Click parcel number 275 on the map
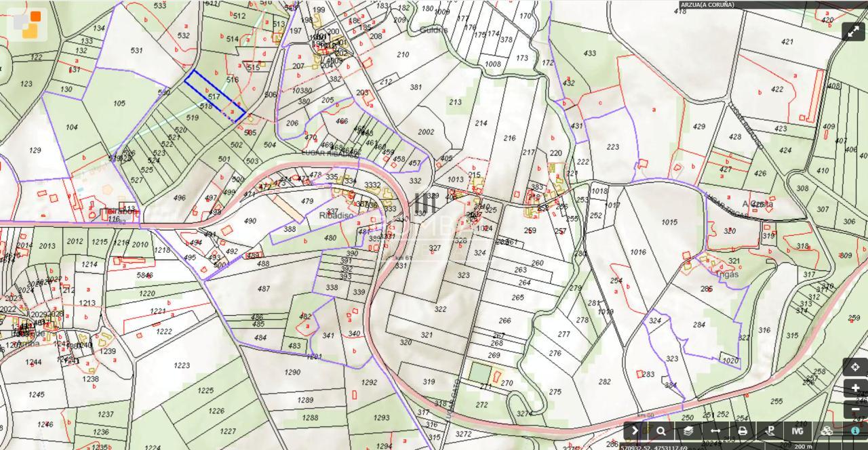The image size is (868, 450). pos(555,392)
